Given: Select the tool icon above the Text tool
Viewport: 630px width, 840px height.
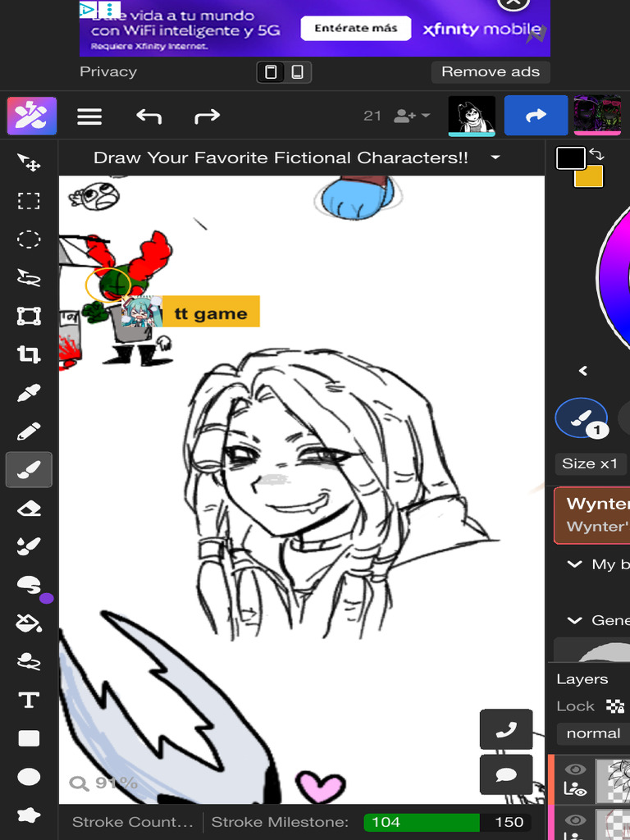Looking at the screenshot, I should pyautogui.click(x=29, y=662).
